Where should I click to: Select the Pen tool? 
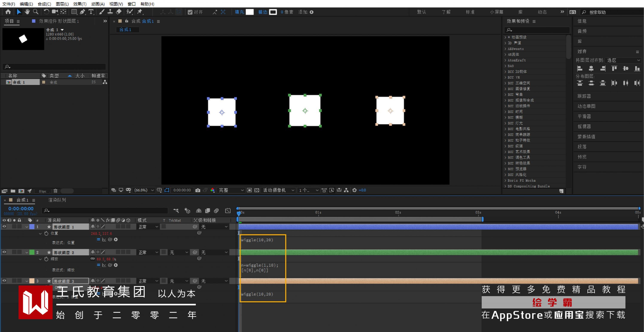tap(82, 12)
